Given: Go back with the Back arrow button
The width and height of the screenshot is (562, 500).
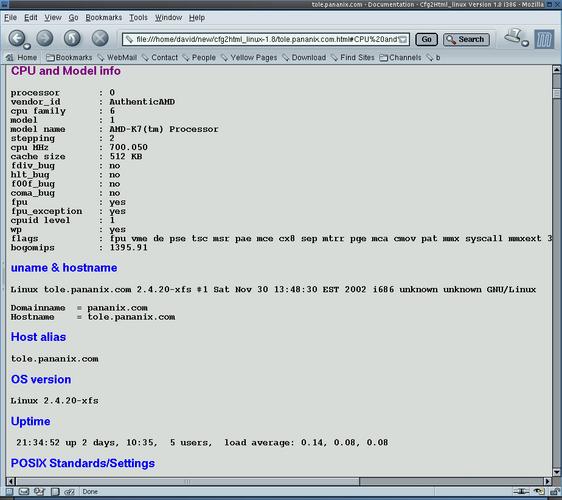Looking at the screenshot, I should coord(16,38).
